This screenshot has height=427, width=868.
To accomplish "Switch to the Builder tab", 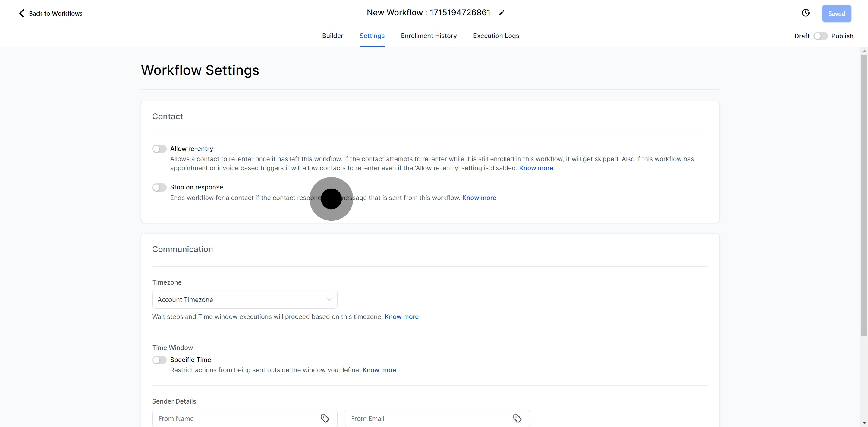I will click(x=332, y=36).
